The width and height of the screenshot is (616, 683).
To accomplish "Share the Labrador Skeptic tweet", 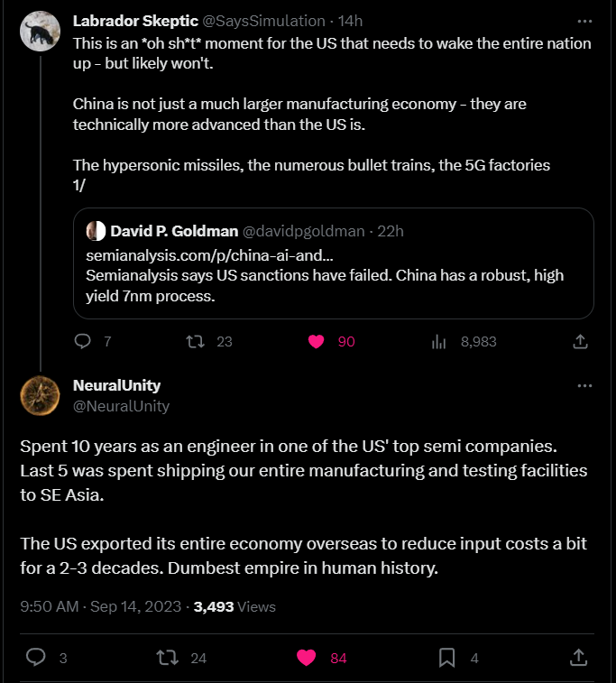I will point(580,341).
